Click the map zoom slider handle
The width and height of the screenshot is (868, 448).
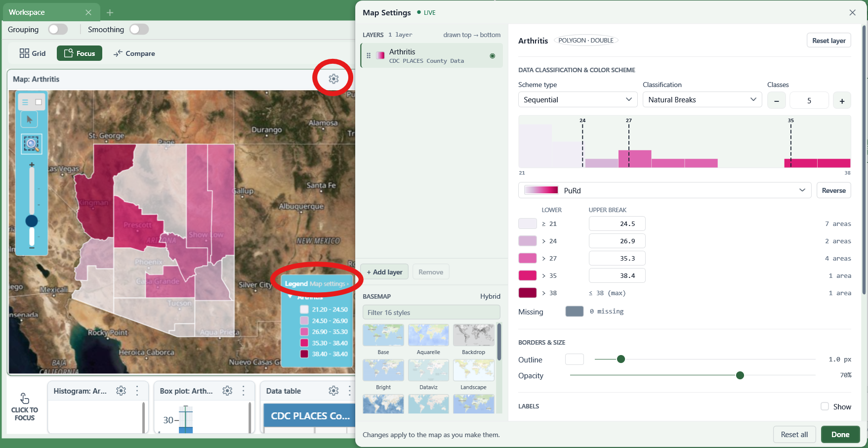(x=32, y=221)
